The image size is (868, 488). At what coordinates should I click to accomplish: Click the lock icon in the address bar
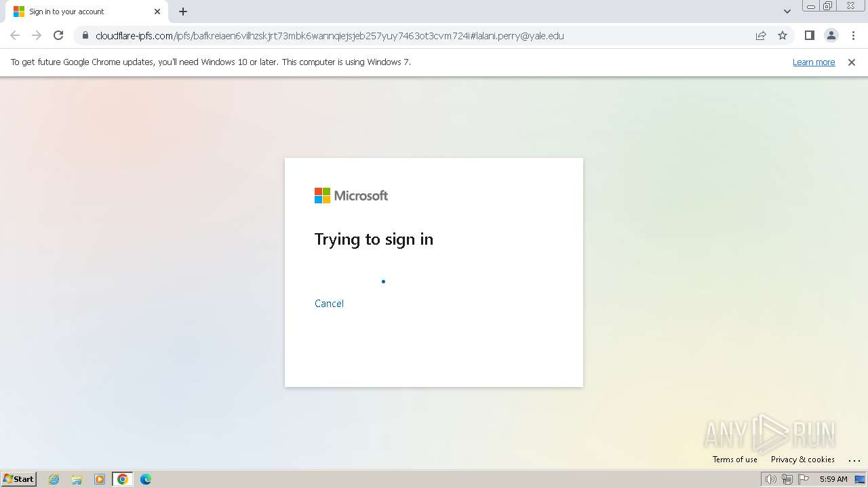click(x=85, y=36)
